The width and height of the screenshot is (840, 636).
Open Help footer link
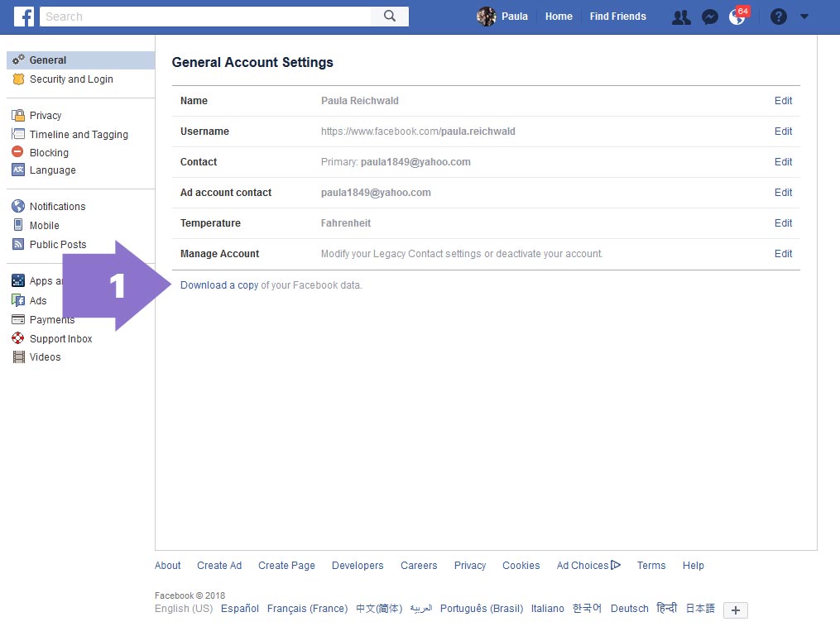coord(694,566)
